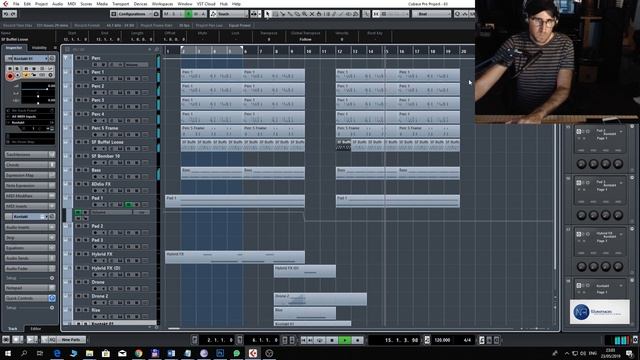Expand the Expression Map inspector section

[x=30, y=175]
